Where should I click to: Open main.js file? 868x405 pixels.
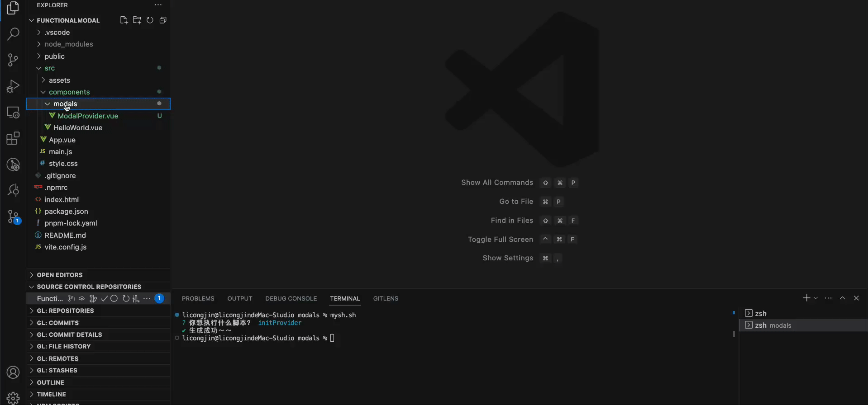point(98,152)
